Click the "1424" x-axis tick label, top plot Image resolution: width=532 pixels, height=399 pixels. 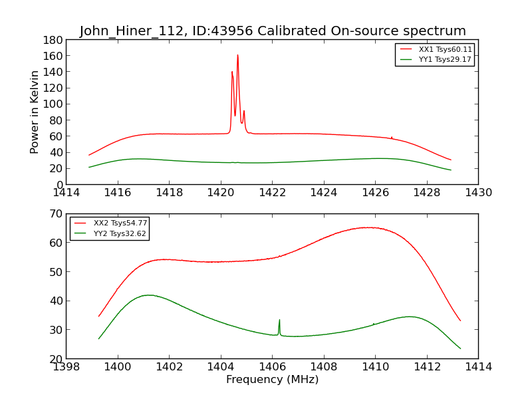[x=324, y=193]
